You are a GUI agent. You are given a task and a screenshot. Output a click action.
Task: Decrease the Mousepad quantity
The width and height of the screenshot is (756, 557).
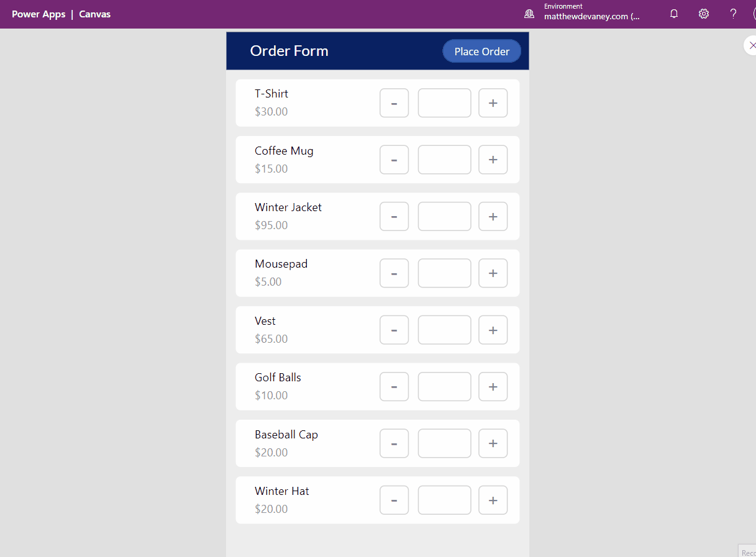click(394, 273)
